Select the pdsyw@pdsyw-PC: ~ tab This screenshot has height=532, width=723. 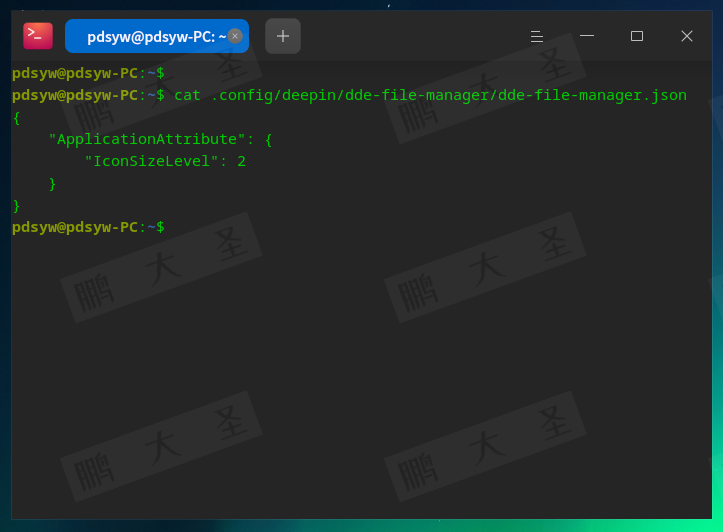coord(157,36)
